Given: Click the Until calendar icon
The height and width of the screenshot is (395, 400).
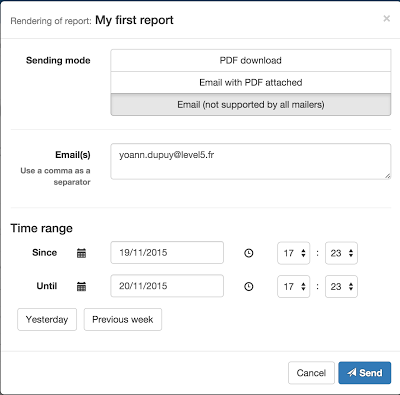Looking at the screenshot, I should tap(81, 286).
